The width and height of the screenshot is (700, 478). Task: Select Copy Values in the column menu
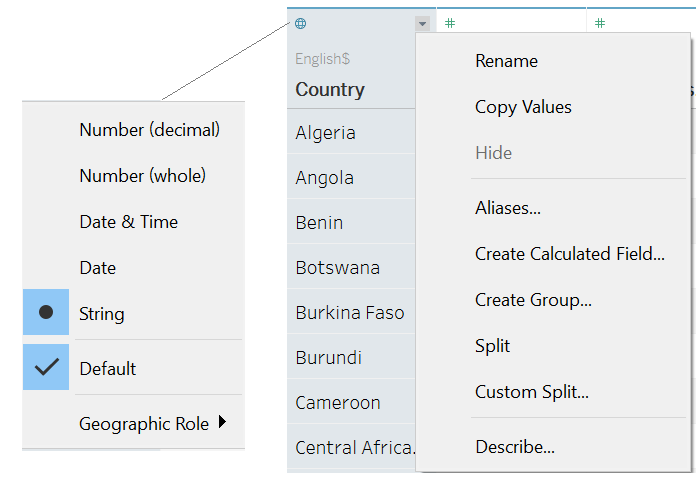click(x=523, y=107)
